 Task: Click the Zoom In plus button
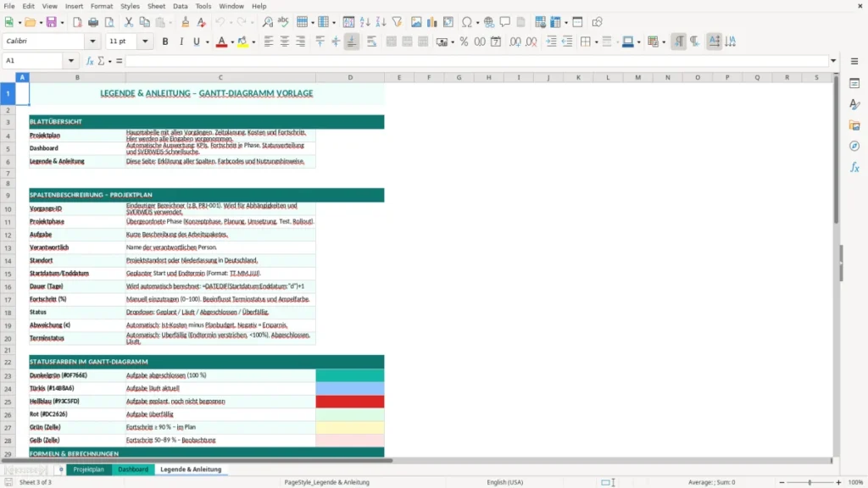[838, 482]
